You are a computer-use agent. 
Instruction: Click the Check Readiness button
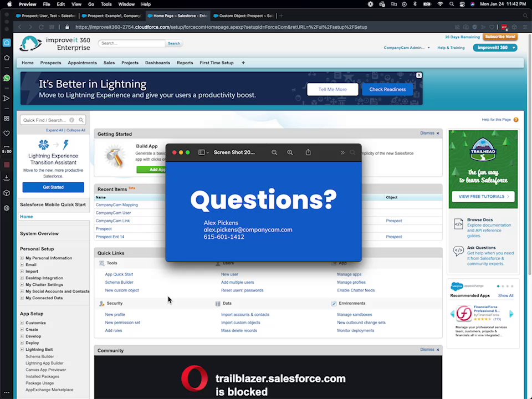387,90
